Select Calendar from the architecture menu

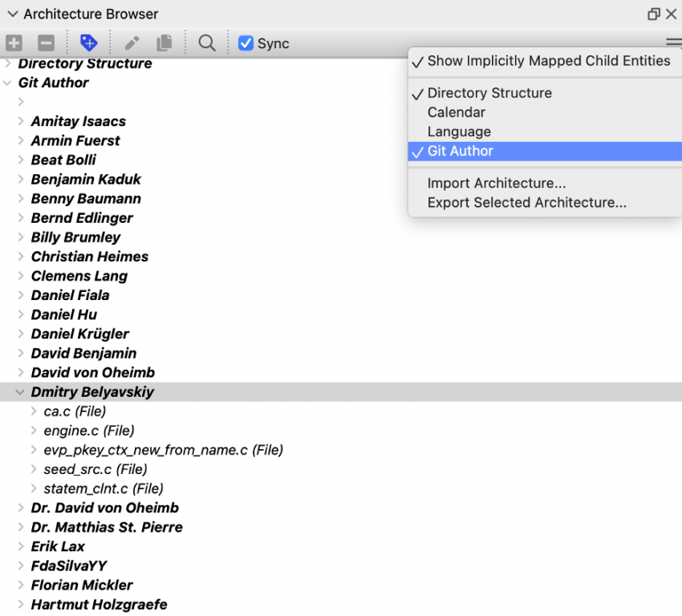pyautogui.click(x=456, y=112)
